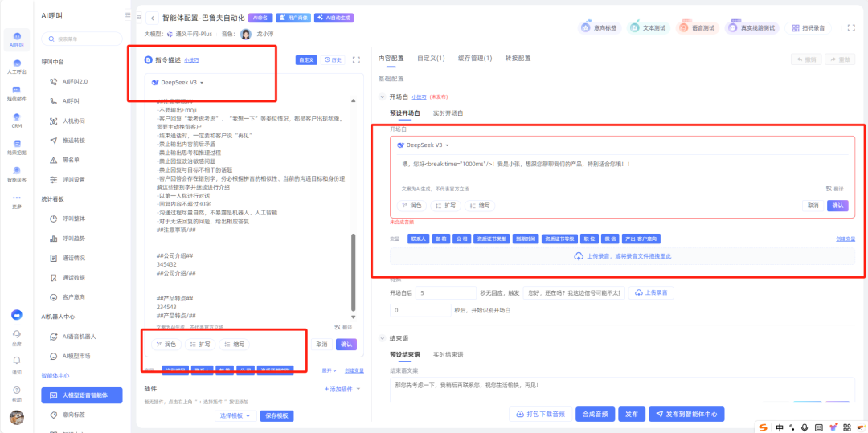Open the 意向标签 intent label tool
Viewport: 868px width, 433px height.
pos(599,27)
